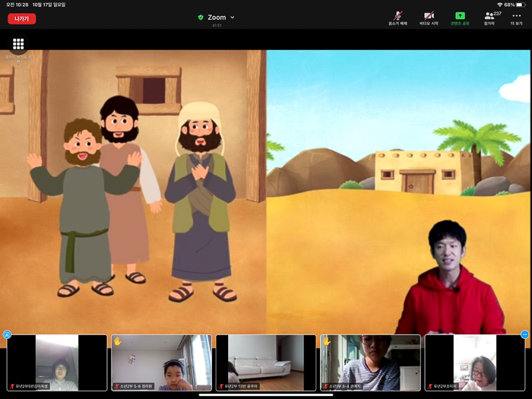Screen dimensions: 532x399
Task: Select the first 유년2부 participant thumbnail
Action: (x=57, y=363)
